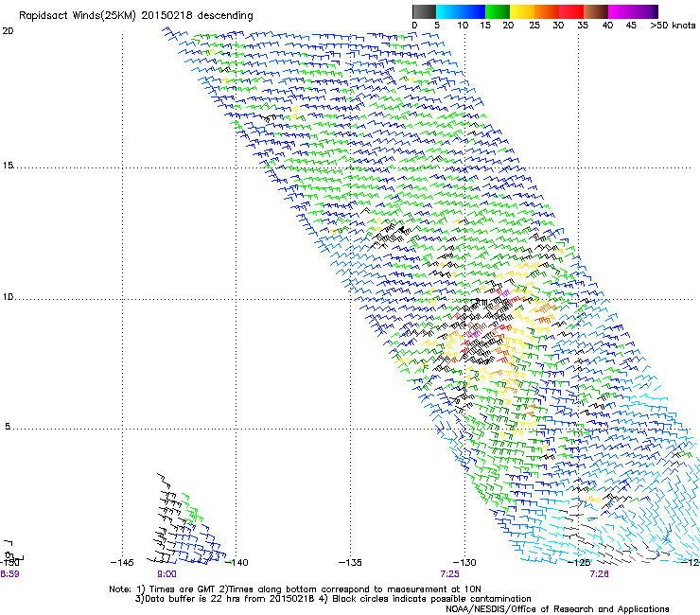Click the purple time label '8:59'
The width and height of the screenshot is (700, 615).
[9, 574]
